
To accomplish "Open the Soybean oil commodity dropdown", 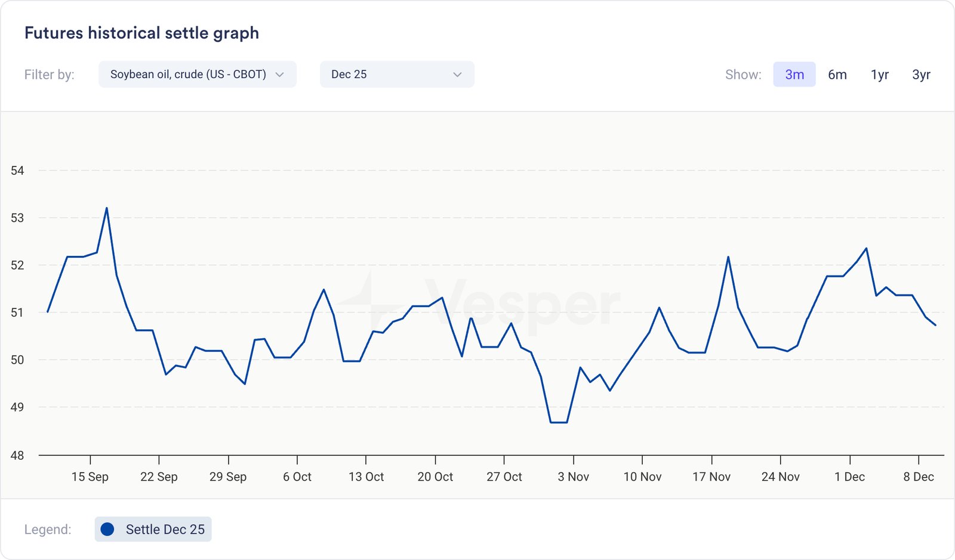I will [x=197, y=75].
